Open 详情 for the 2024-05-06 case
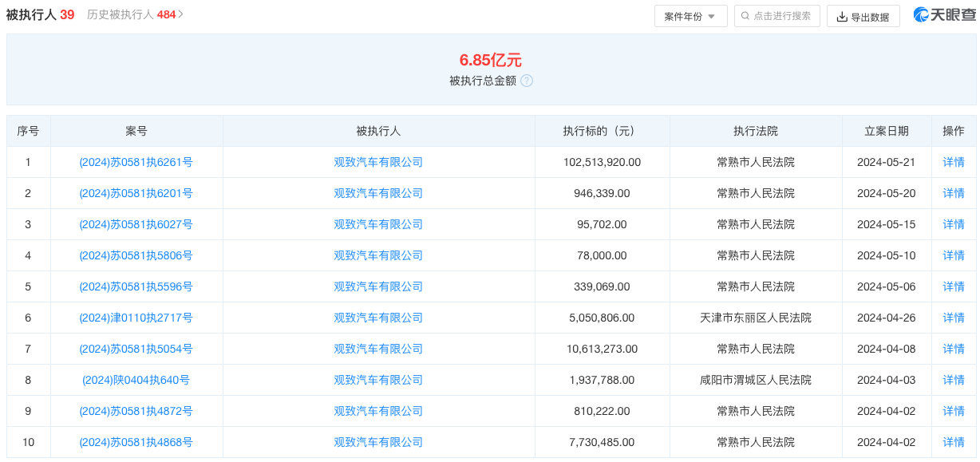 click(954, 286)
